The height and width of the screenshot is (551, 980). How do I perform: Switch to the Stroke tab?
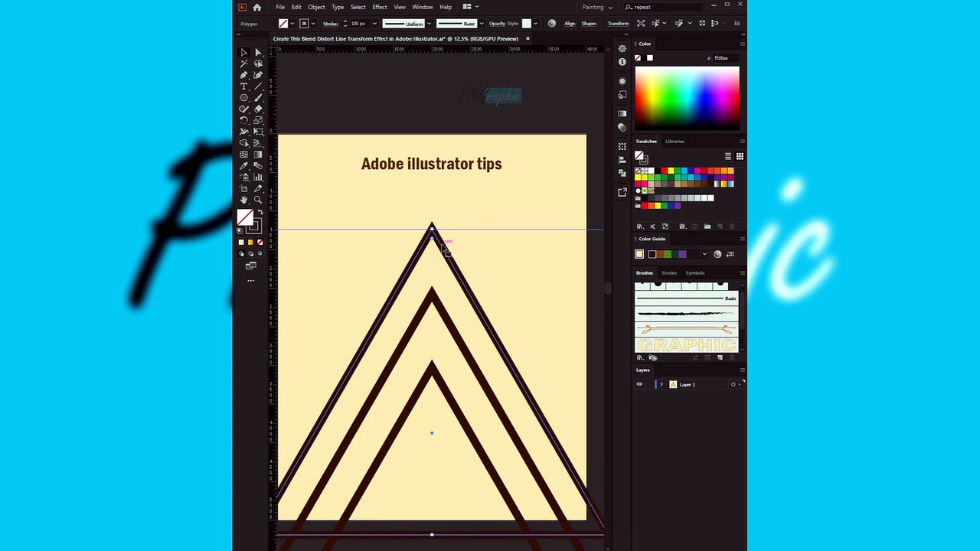point(669,273)
